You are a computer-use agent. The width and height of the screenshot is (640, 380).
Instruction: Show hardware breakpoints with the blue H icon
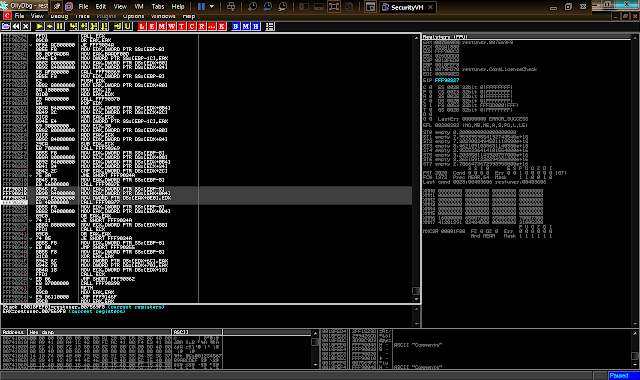click(x=256, y=26)
